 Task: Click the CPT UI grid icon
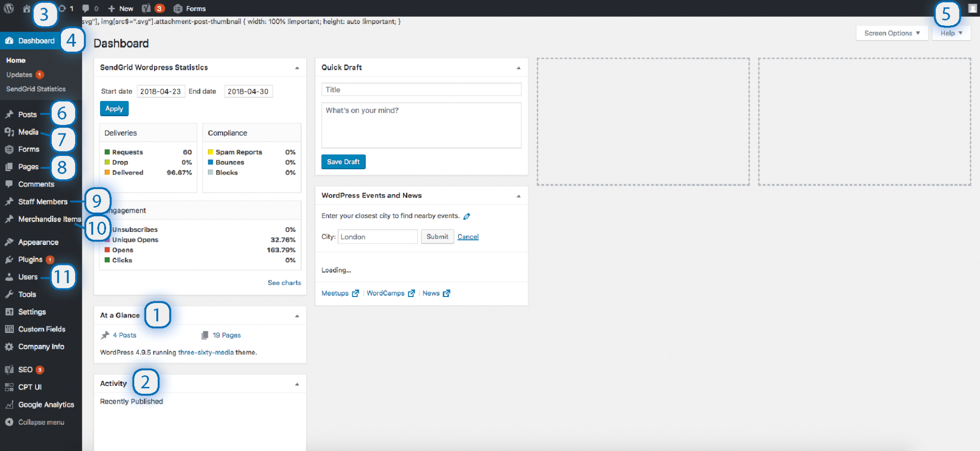(x=9, y=387)
